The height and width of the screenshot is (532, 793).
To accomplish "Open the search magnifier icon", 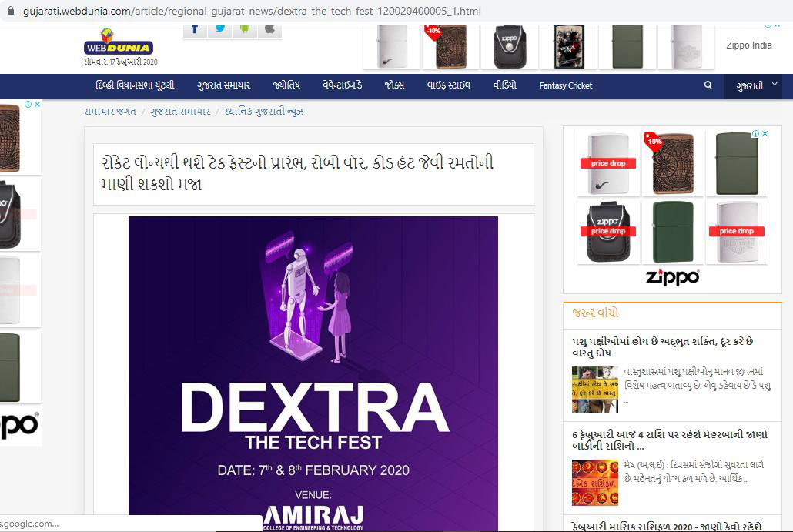I will (708, 85).
